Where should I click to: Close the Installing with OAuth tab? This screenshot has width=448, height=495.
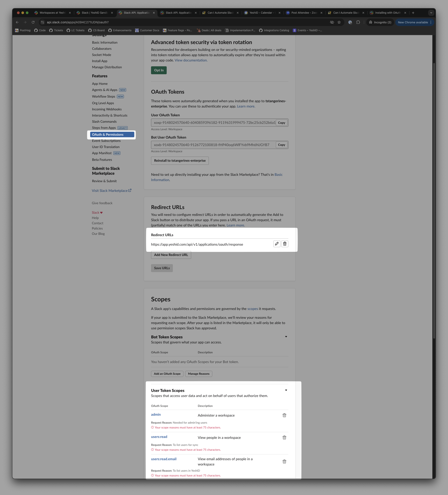(x=405, y=13)
